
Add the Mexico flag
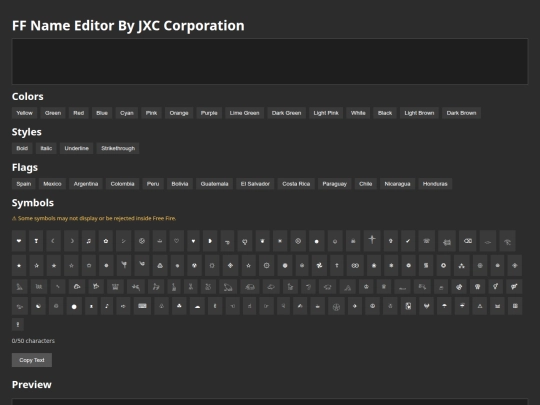tap(52, 184)
